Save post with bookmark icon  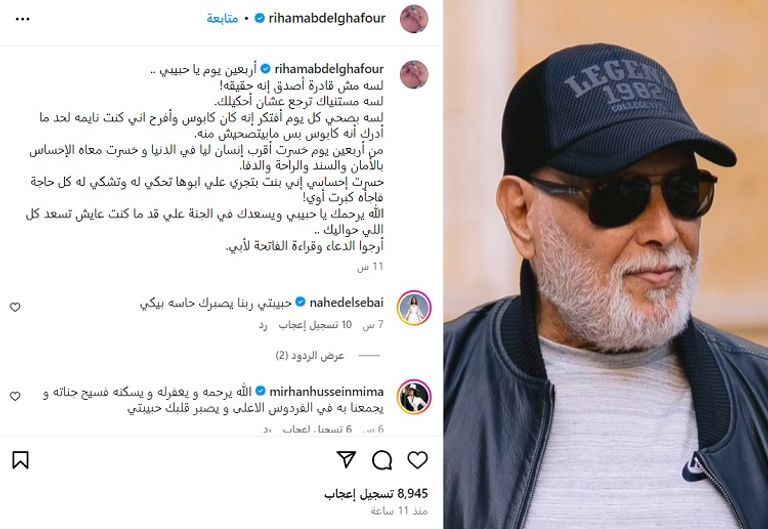pyautogui.click(x=20, y=460)
